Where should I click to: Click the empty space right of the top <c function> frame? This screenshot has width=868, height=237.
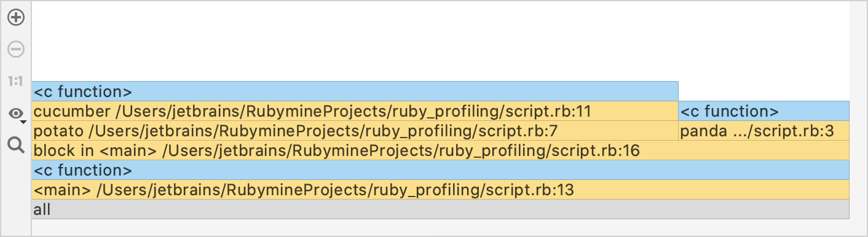(x=764, y=91)
